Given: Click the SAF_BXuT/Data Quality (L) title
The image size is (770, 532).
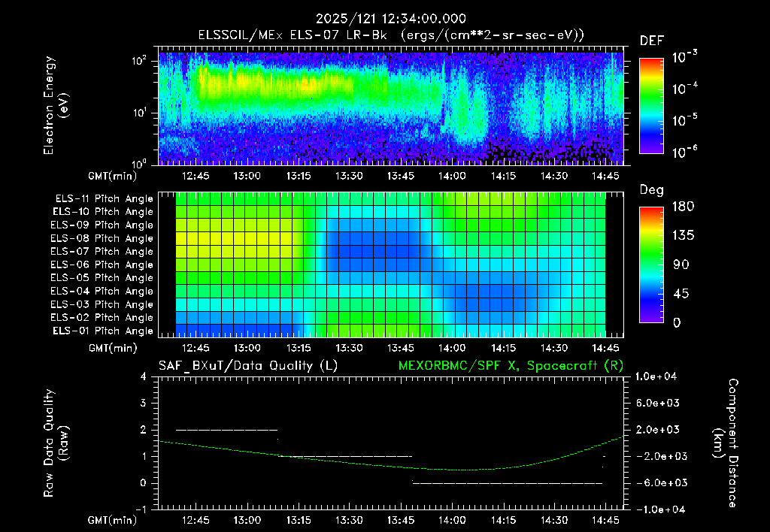Looking at the screenshot, I should [248, 366].
